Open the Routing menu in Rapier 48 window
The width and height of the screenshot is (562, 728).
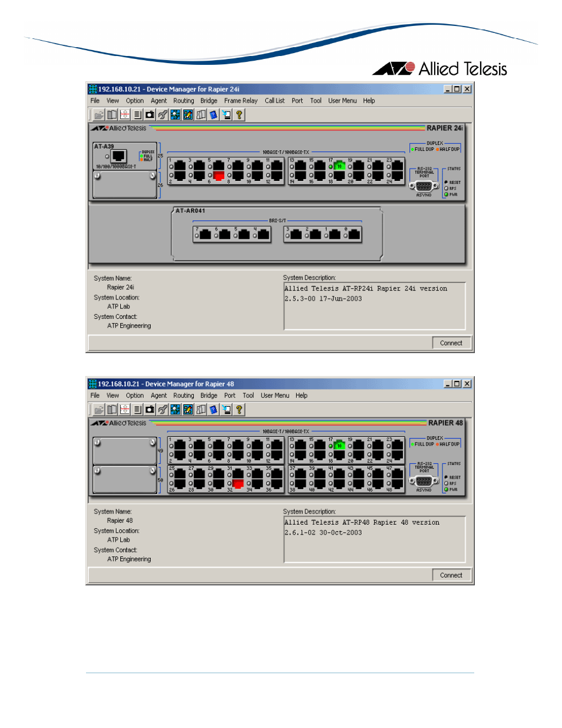tap(184, 396)
